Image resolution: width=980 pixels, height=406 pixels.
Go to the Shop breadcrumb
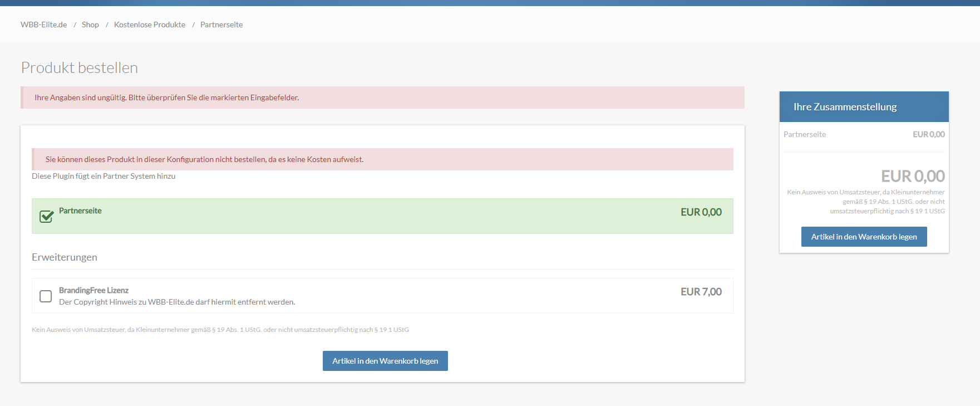pyautogui.click(x=90, y=25)
